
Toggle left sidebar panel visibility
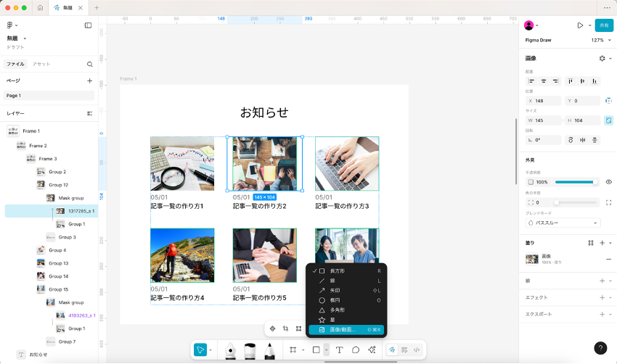pyautogui.click(x=88, y=25)
